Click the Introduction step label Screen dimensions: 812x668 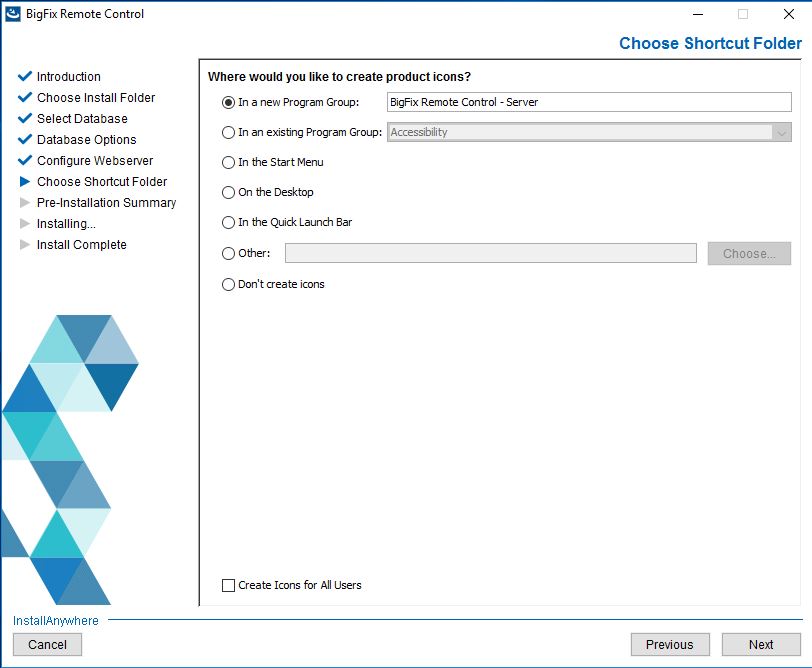tap(69, 77)
